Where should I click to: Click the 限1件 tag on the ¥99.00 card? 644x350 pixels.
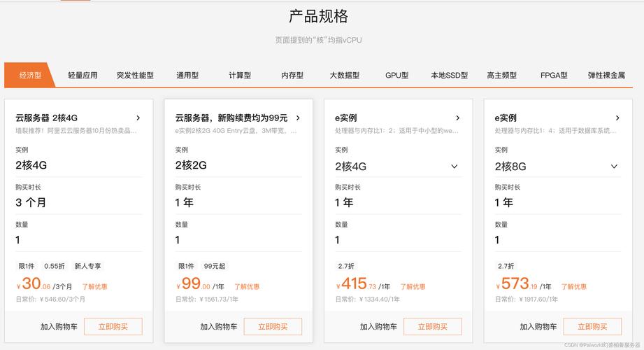tap(186, 266)
